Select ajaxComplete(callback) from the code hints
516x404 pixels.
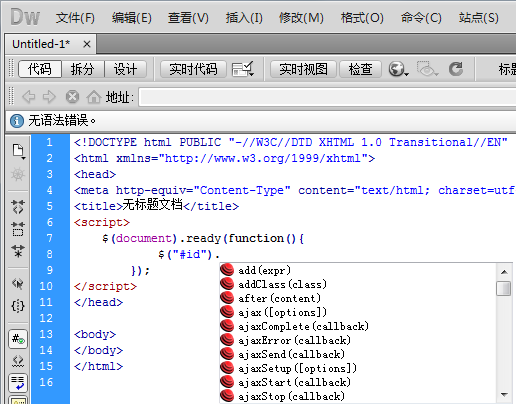coord(357,326)
